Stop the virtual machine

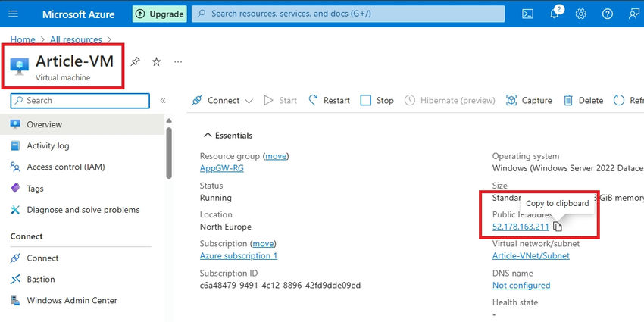pos(377,101)
